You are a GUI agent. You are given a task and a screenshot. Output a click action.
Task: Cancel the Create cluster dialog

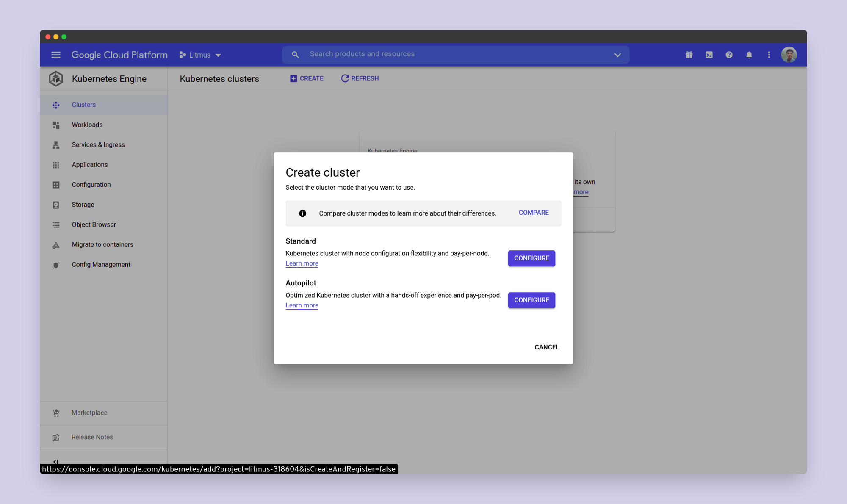click(547, 347)
